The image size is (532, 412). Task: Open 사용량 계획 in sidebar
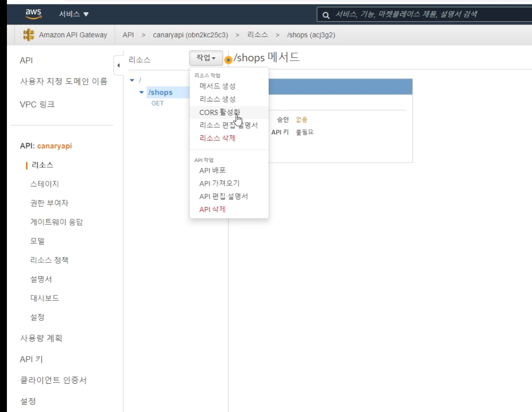[x=41, y=338]
